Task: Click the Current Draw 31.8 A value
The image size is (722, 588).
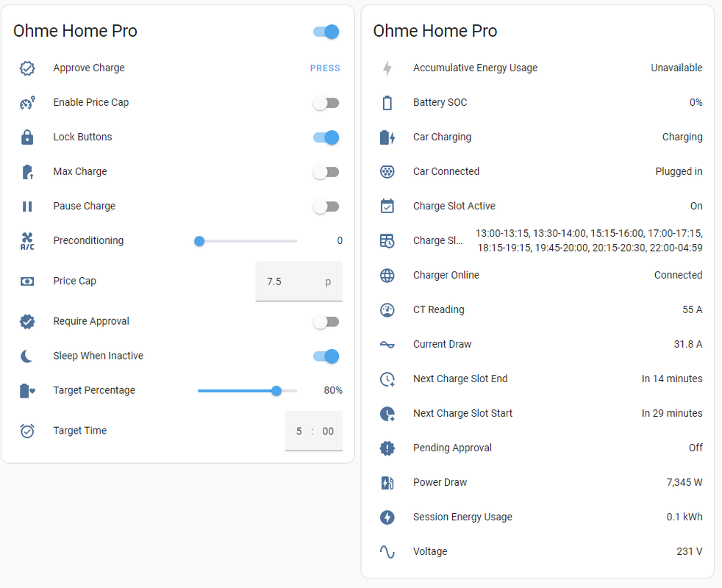Action: coord(688,344)
